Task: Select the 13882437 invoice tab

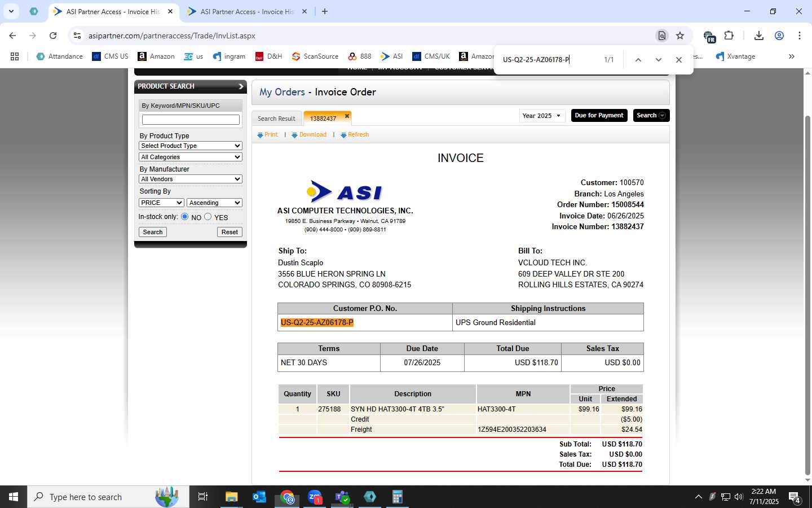Action: [x=323, y=119]
